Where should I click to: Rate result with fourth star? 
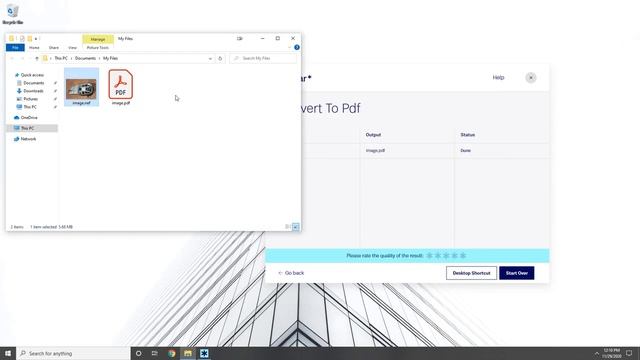(x=454, y=256)
